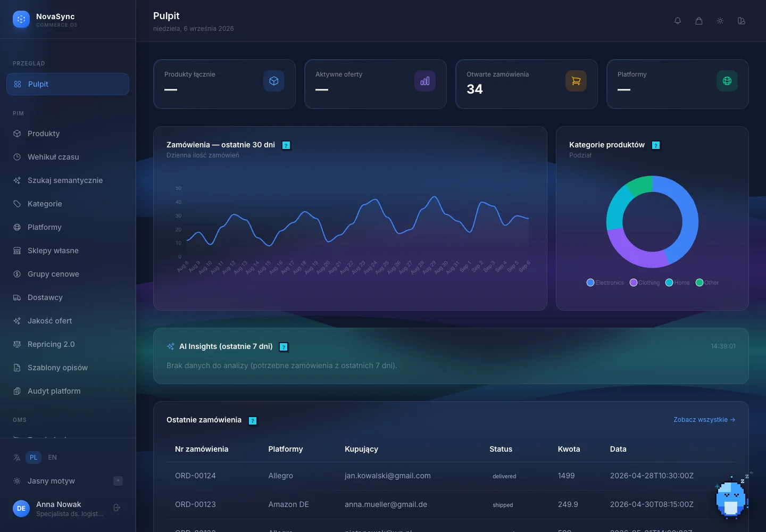
Task: Open Audyt platform in sidebar
Action: click(x=68, y=391)
